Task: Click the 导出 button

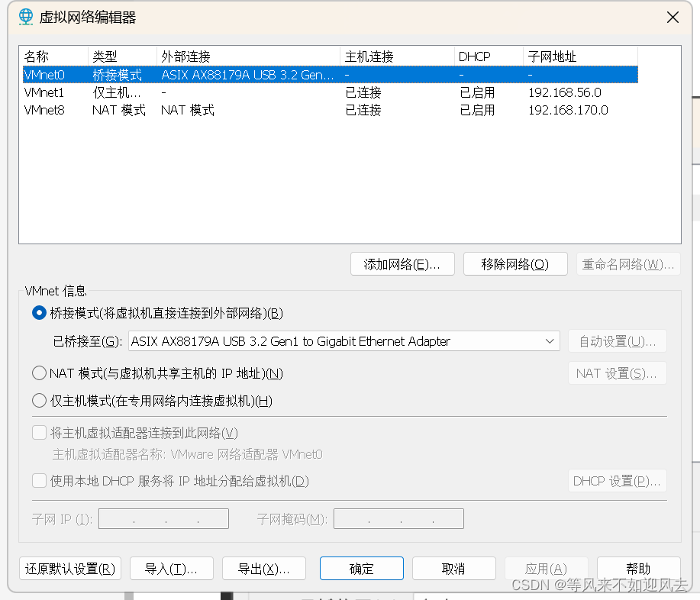Action: (263, 568)
